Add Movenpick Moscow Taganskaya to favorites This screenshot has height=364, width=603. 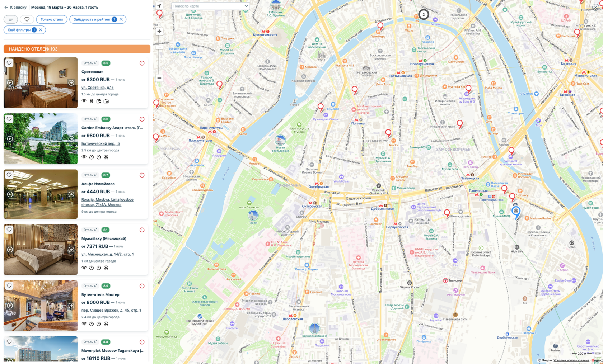9,342
